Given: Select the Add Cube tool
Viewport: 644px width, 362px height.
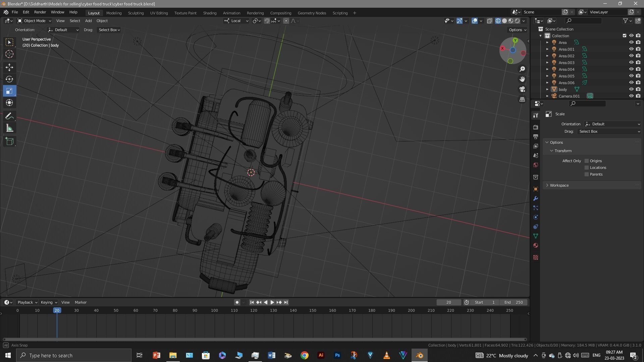Looking at the screenshot, I should coord(9,141).
